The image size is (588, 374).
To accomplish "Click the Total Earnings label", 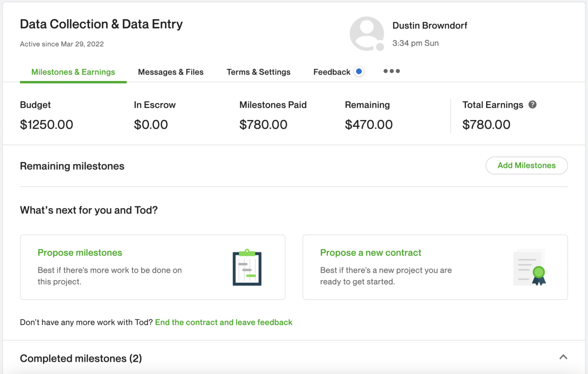I will click(x=493, y=105).
